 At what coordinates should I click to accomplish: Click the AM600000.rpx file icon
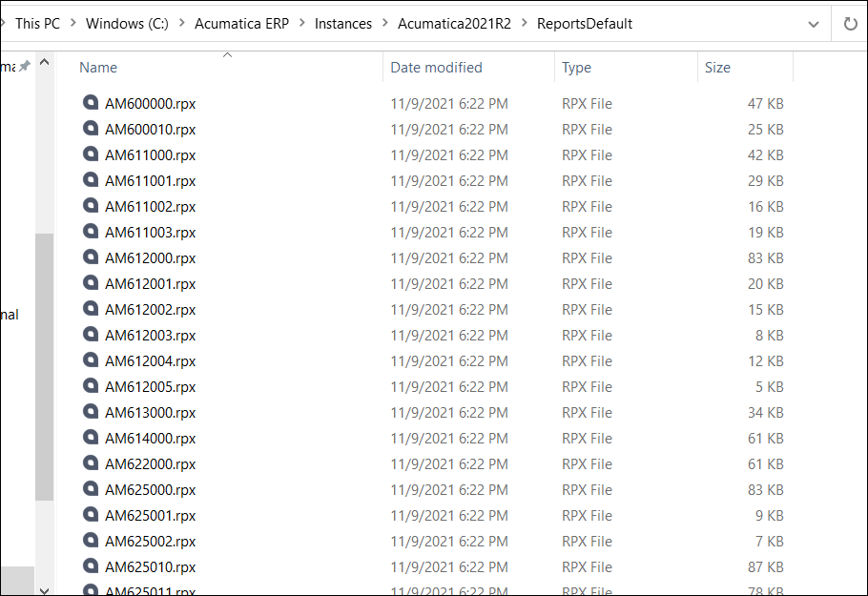tap(91, 103)
